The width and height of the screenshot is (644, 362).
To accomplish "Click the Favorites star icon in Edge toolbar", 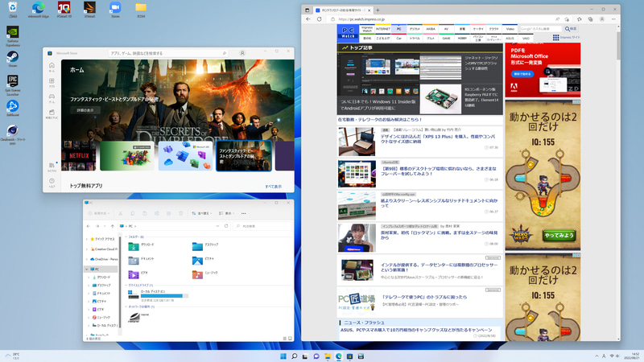I will (579, 19).
